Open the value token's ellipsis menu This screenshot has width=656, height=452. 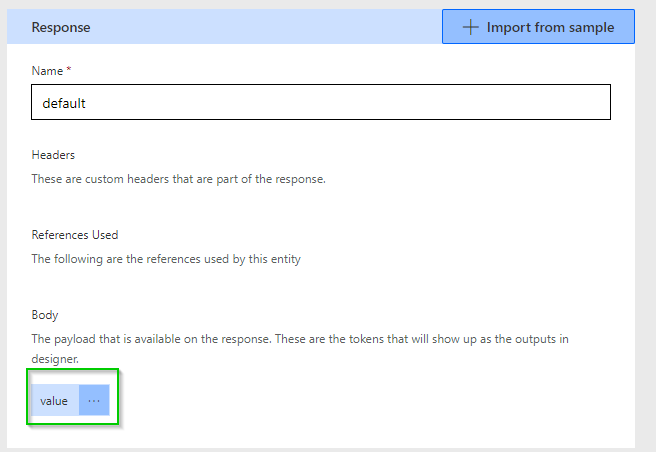click(94, 401)
